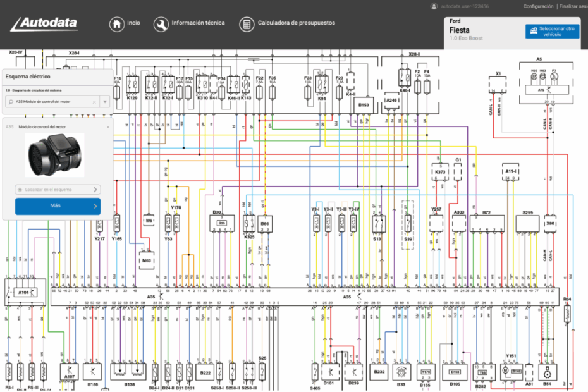Click the locate icon inside Localizar en el esquema
Image resolution: width=588 pixels, height=392 pixels.
tap(20, 189)
